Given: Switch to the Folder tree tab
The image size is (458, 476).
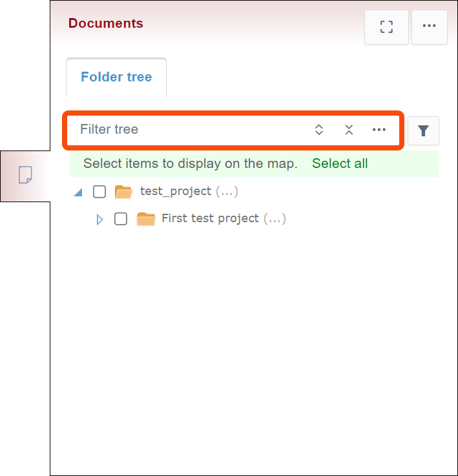Looking at the screenshot, I should pyautogui.click(x=116, y=78).
